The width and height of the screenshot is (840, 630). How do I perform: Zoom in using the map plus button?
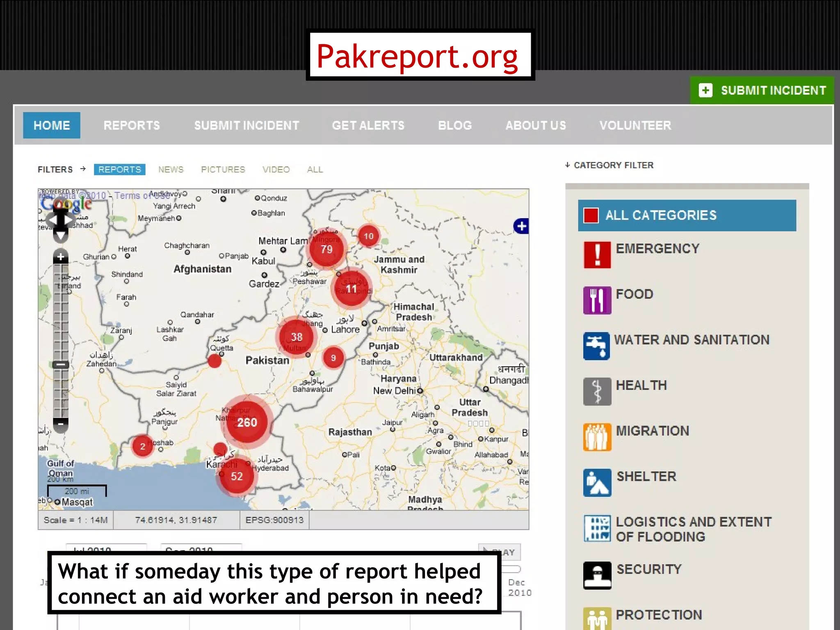pyautogui.click(x=61, y=257)
